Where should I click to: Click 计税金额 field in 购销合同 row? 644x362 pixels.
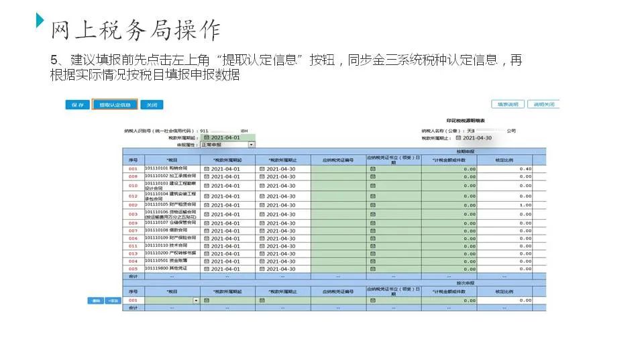pyautogui.click(x=449, y=169)
